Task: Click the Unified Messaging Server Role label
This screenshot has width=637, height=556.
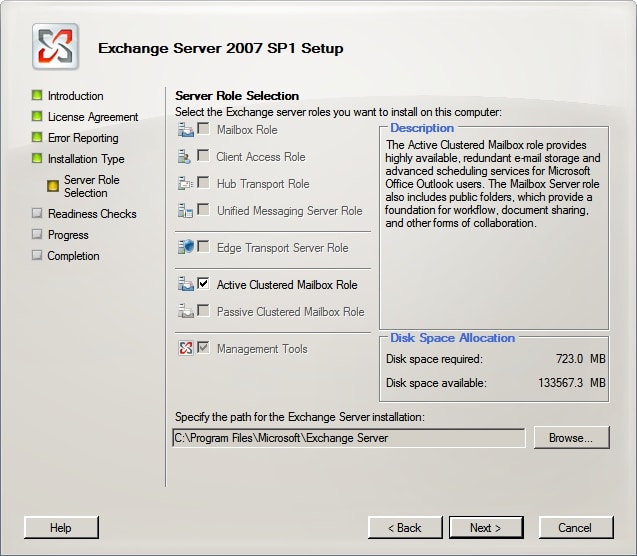Action: pyautogui.click(x=289, y=211)
